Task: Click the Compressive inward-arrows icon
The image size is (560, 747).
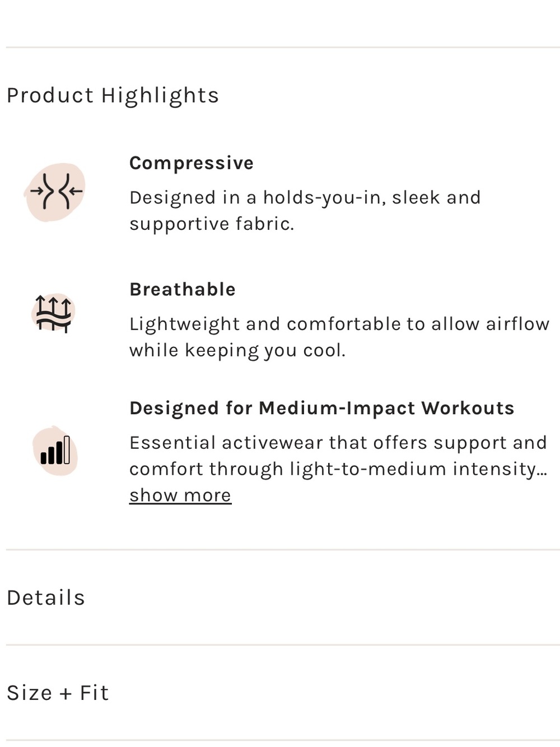Action: point(57,192)
